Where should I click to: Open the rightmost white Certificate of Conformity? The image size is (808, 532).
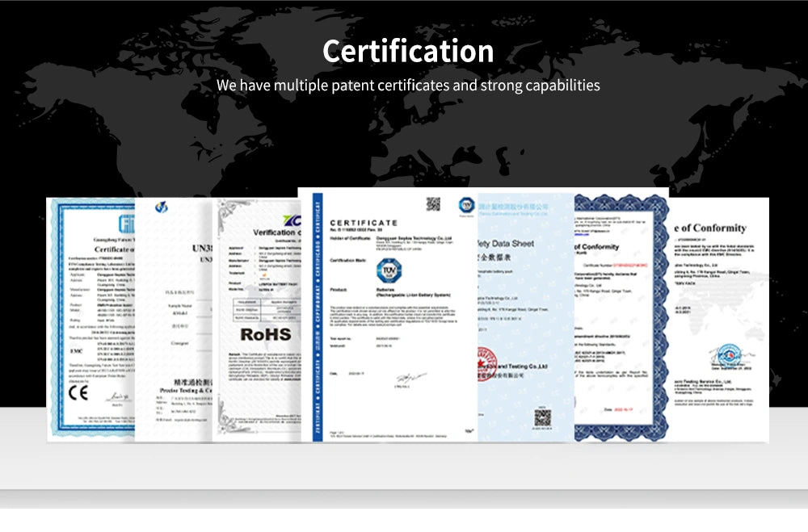click(719, 320)
